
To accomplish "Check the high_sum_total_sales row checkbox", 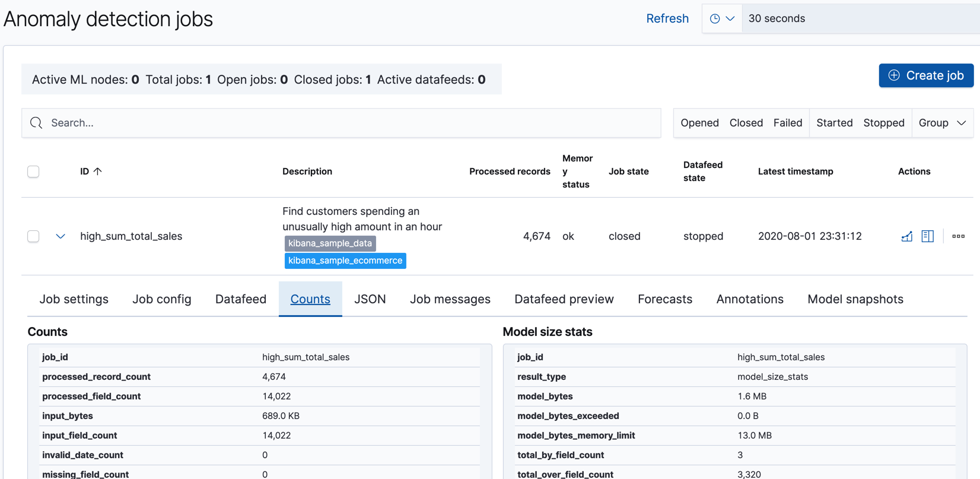I will (33, 236).
